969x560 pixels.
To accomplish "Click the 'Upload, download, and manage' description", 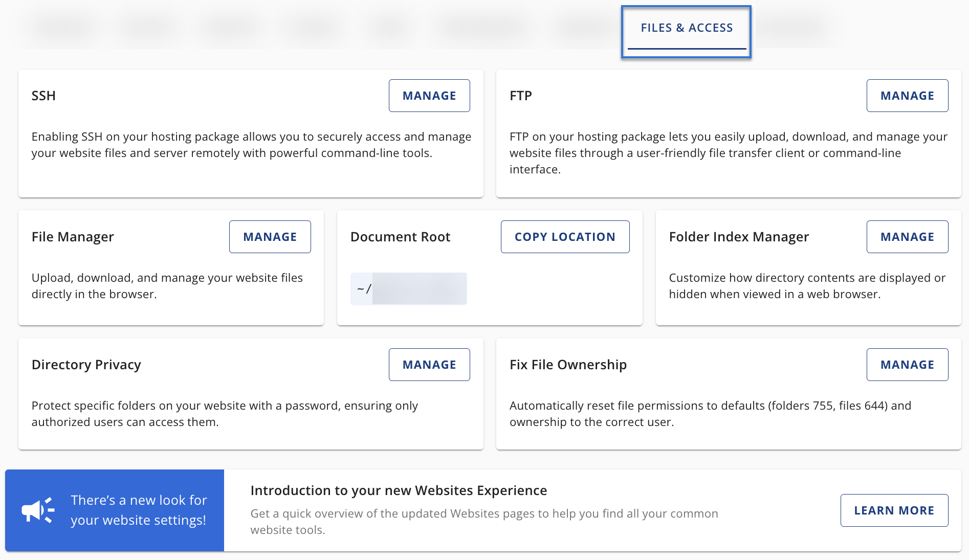I will coord(167,286).
